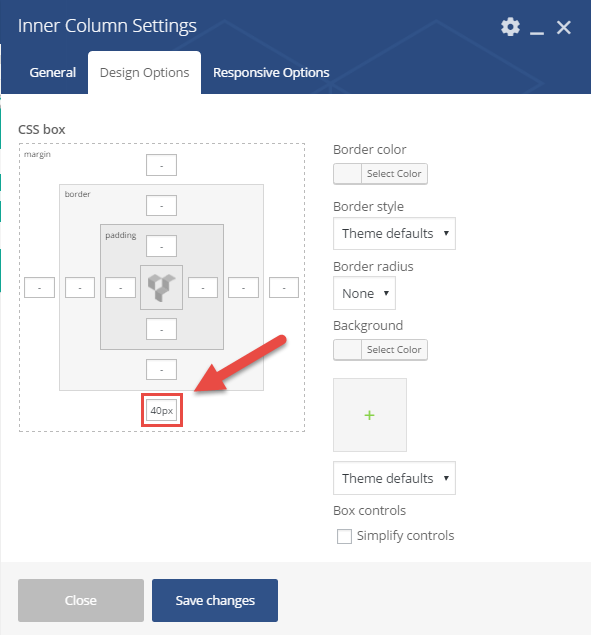Image resolution: width=591 pixels, height=635 pixels.
Task: Enable the Simplify controls checkbox
Action: (344, 536)
